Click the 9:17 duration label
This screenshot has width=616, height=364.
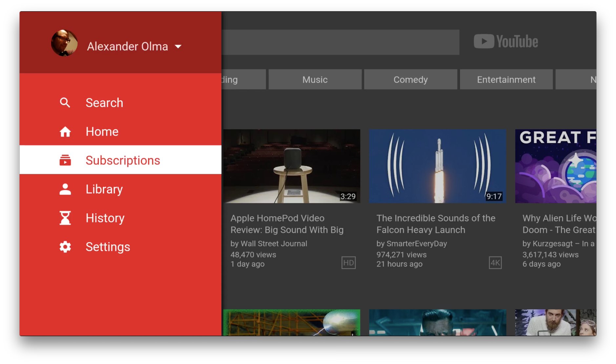(x=494, y=196)
